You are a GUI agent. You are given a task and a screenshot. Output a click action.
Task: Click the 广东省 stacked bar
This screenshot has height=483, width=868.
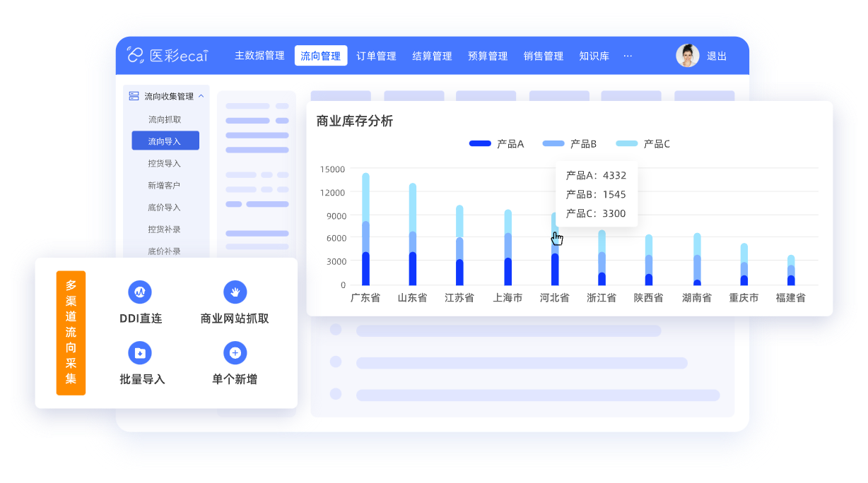365,229
